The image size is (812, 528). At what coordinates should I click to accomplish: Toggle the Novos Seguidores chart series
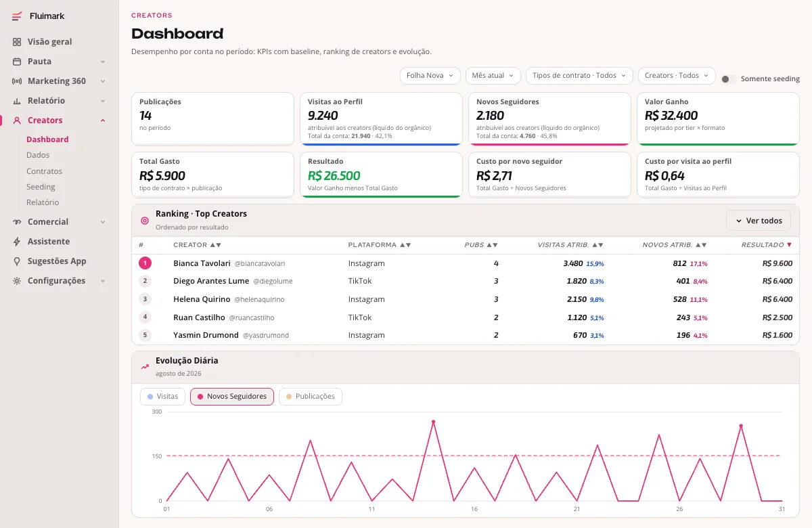click(x=232, y=397)
